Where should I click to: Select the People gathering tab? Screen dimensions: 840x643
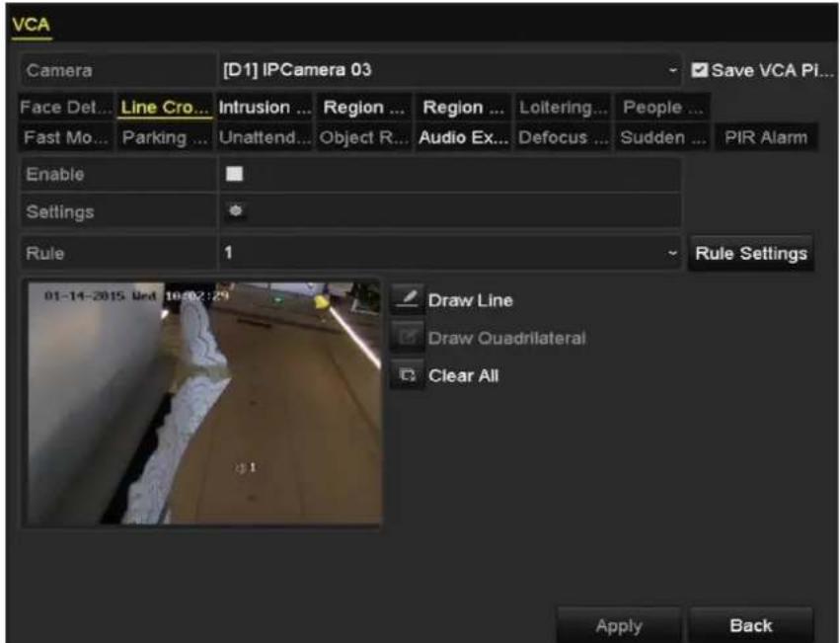[662, 108]
